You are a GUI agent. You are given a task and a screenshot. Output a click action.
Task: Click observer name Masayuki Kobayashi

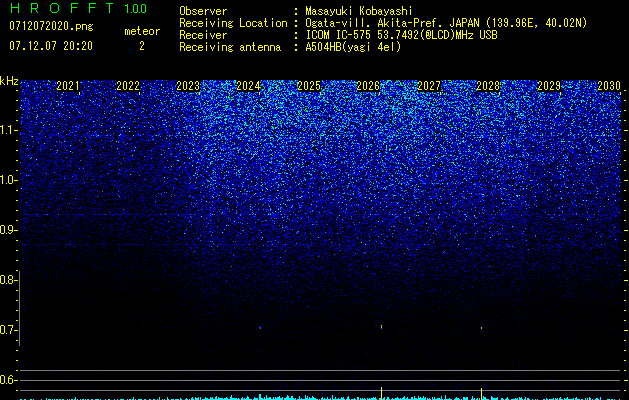click(359, 11)
